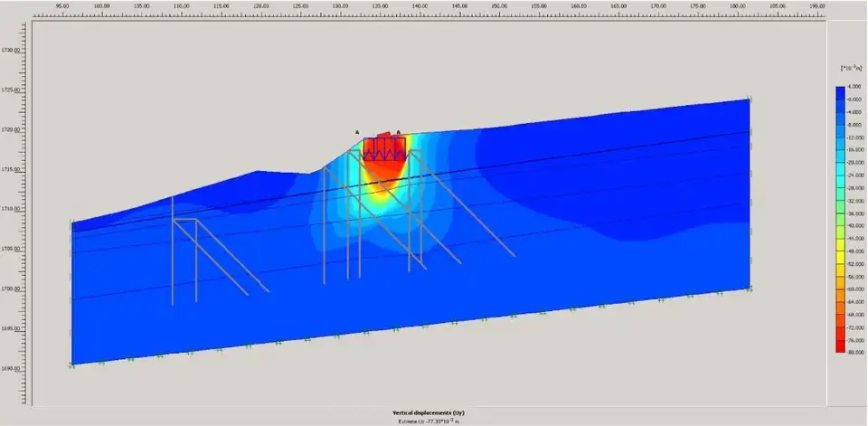
Task: Click the 190.00 mark on the horizontal ruler
Action: [817, 5]
